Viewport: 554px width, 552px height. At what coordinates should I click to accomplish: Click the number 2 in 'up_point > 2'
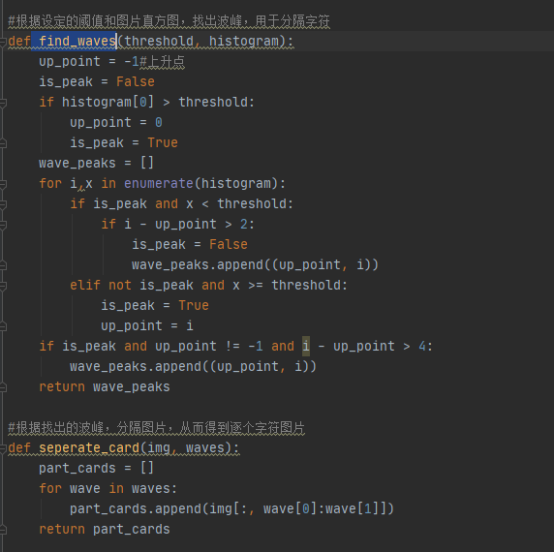[244, 224]
